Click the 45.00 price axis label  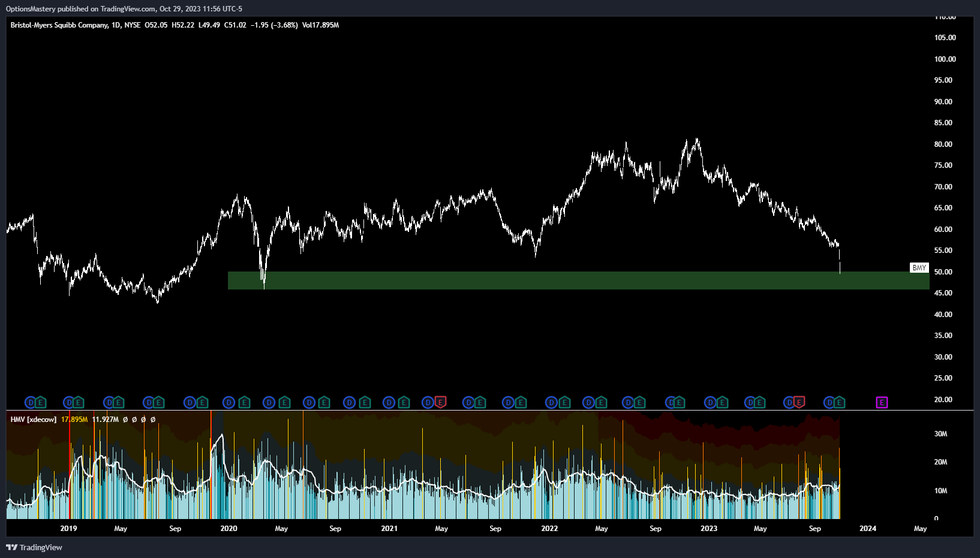tap(943, 293)
